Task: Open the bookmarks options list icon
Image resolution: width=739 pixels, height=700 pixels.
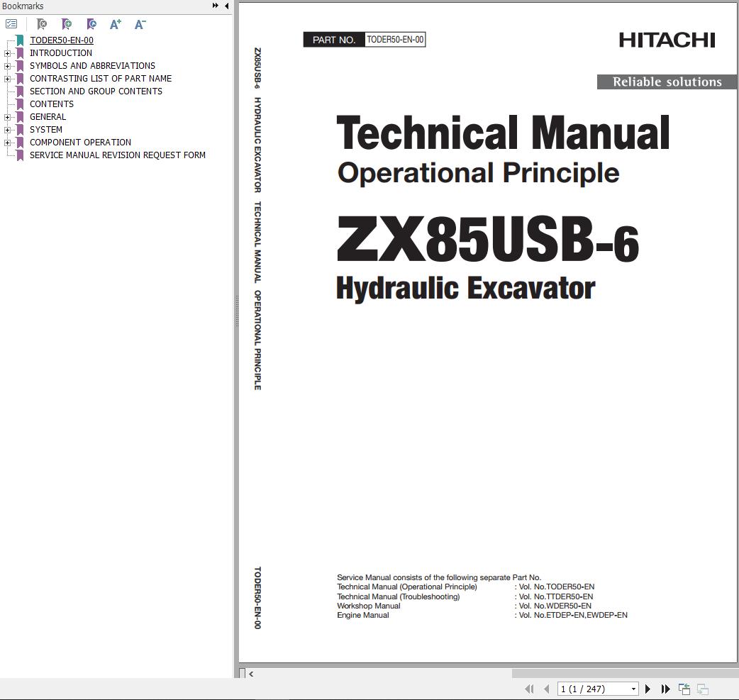Action: pyautogui.click(x=11, y=23)
